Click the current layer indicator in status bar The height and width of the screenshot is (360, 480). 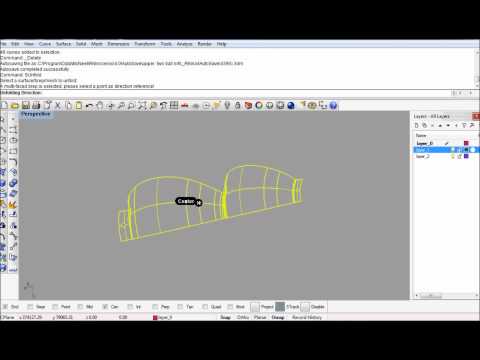[x=163, y=318]
